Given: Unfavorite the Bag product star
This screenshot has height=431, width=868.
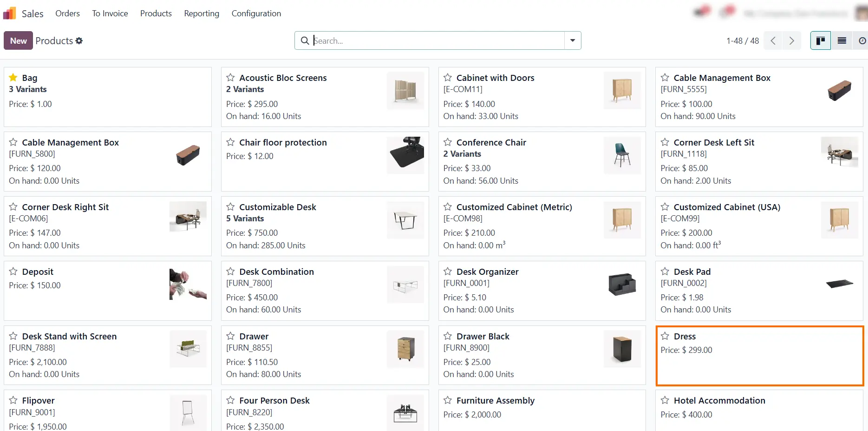Looking at the screenshot, I should tap(13, 77).
